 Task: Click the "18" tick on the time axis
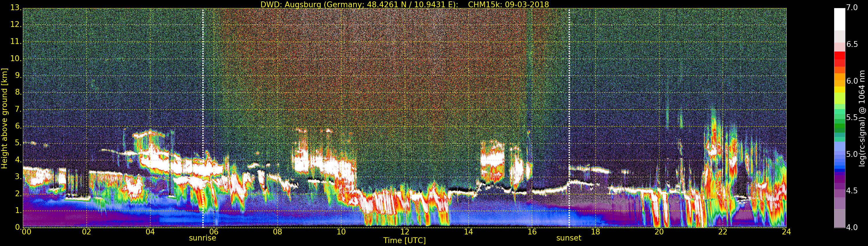[x=596, y=232]
